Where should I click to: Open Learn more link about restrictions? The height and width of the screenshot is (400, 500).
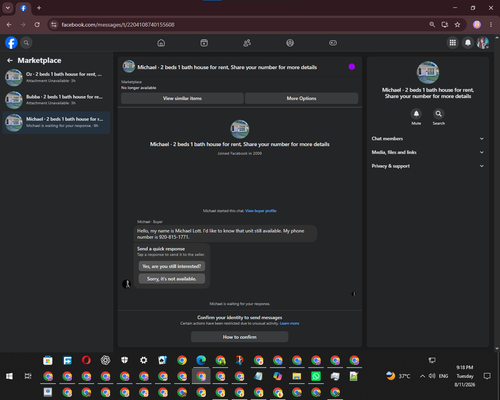(x=289, y=323)
